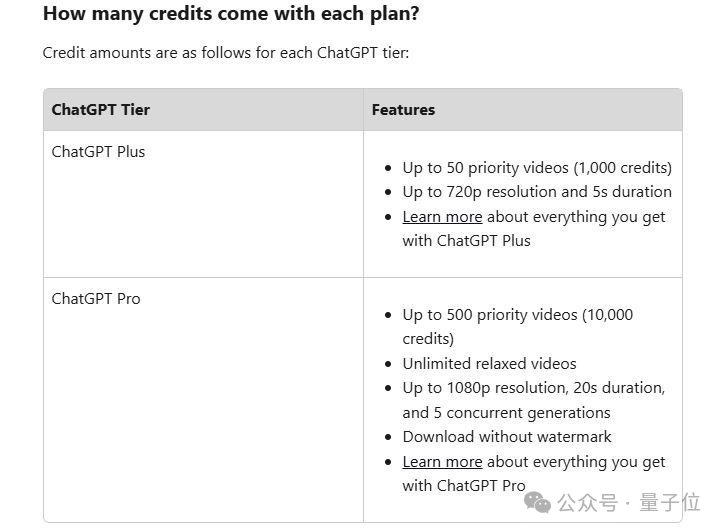This screenshot has width=724, height=532.
Task: Click the WeChat logo watermark icon
Action: tap(537, 502)
